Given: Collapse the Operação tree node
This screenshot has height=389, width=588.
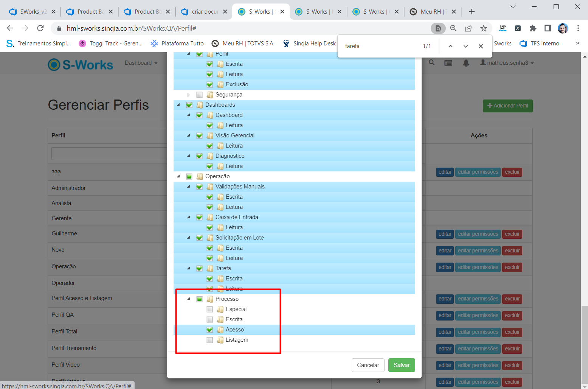Looking at the screenshot, I should (178, 176).
